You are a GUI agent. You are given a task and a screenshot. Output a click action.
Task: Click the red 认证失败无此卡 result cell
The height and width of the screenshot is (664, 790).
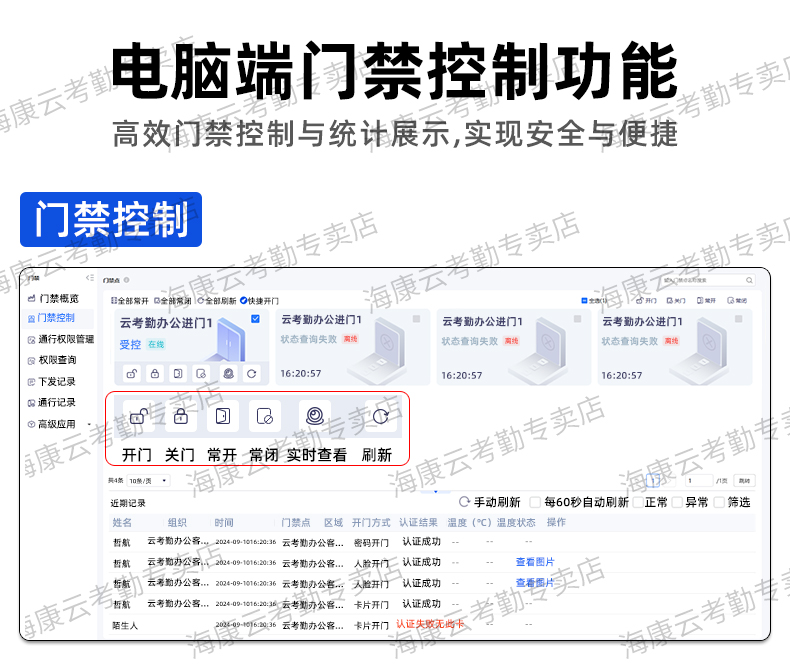pyautogui.click(x=430, y=624)
